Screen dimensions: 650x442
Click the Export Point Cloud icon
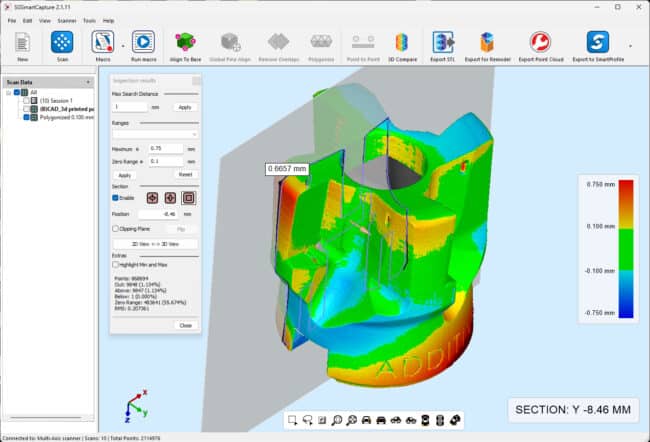point(541,46)
